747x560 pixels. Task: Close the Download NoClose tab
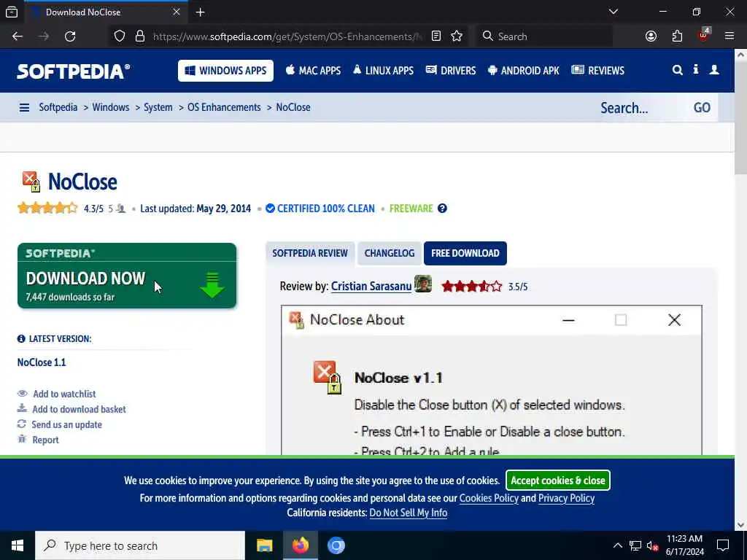[x=177, y=12]
